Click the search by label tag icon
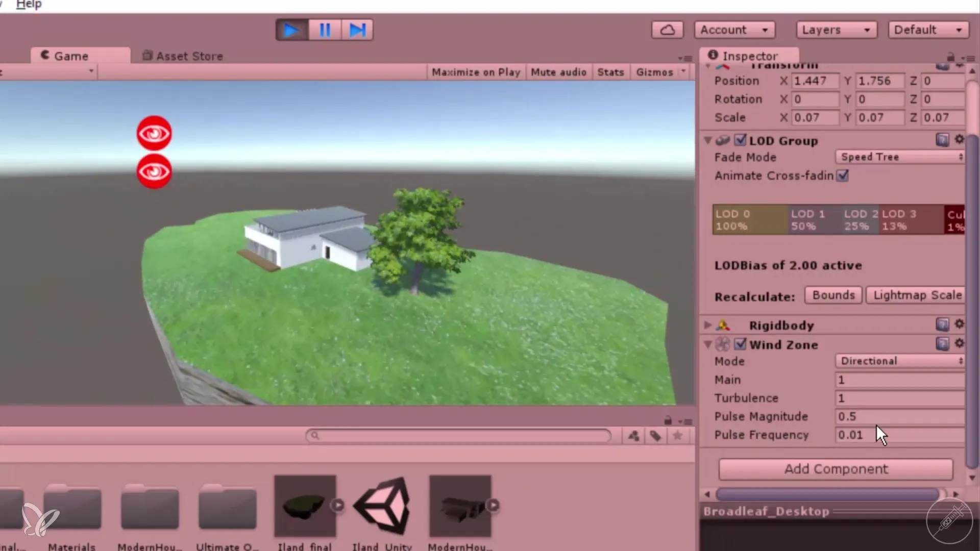The width and height of the screenshot is (980, 551). point(655,436)
